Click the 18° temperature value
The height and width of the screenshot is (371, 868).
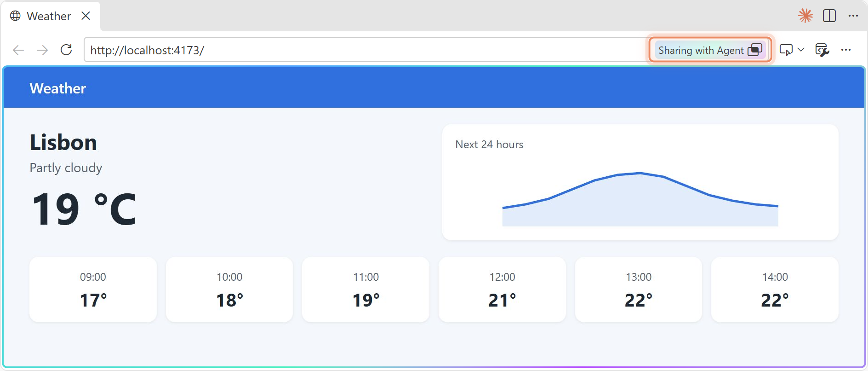(x=230, y=300)
